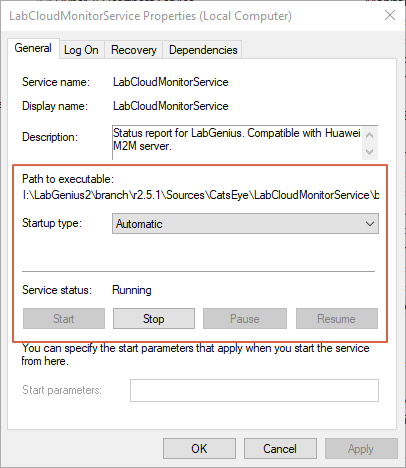Select the Automatic startup type combo box
The image size is (406, 468).
tap(245, 224)
